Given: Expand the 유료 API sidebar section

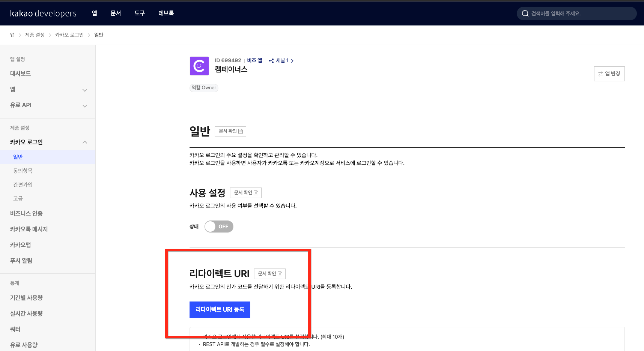Looking at the screenshot, I should pyautogui.click(x=85, y=106).
